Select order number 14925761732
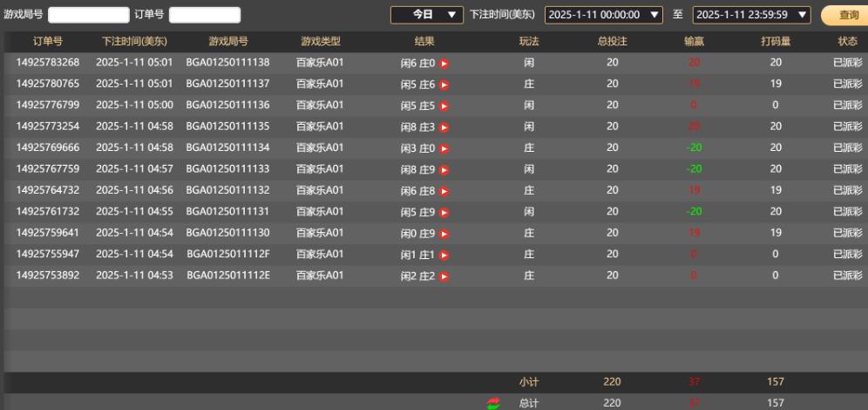Screen dimensions: 868x410 click(x=48, y=212)
